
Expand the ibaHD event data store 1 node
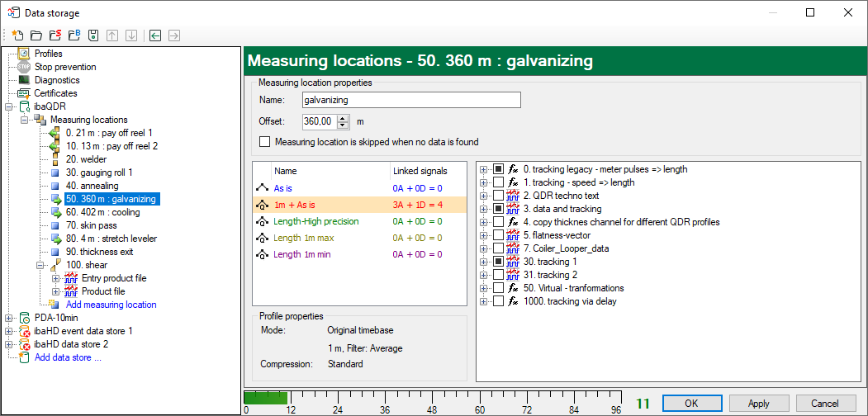click(x=9, y=331)
